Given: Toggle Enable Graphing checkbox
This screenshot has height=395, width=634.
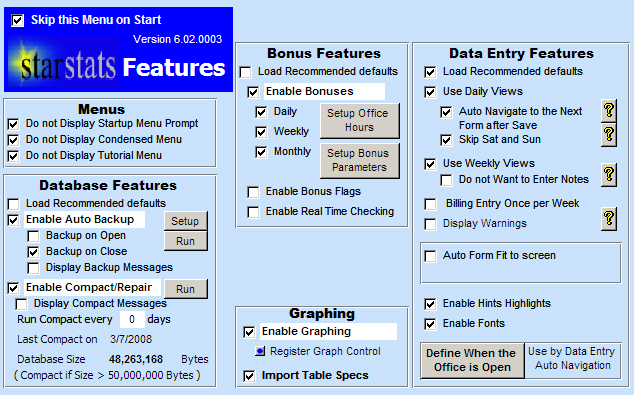Looking at the screenshot, I should [x=249, y=332].
